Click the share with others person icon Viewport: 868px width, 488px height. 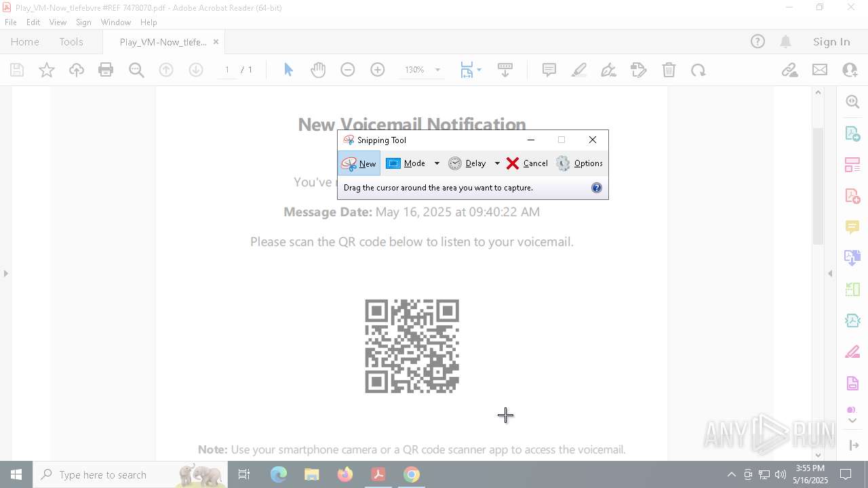(x=850, y=70)
